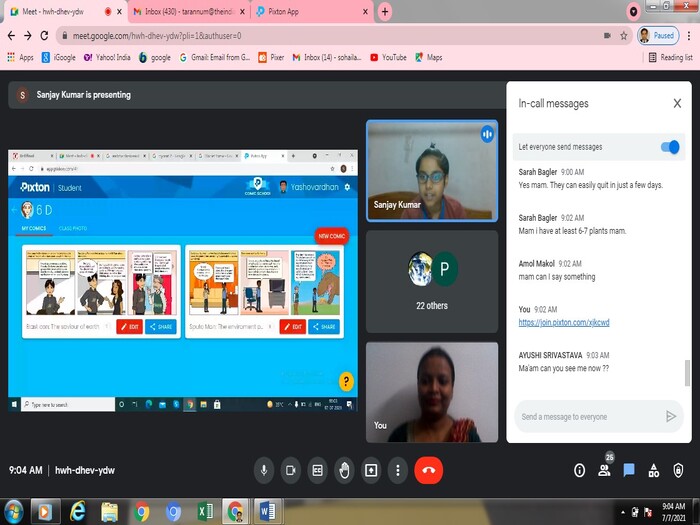700x525 pixels.
Task: Send the chat message arrow
Action: click(x=671, y=417)
